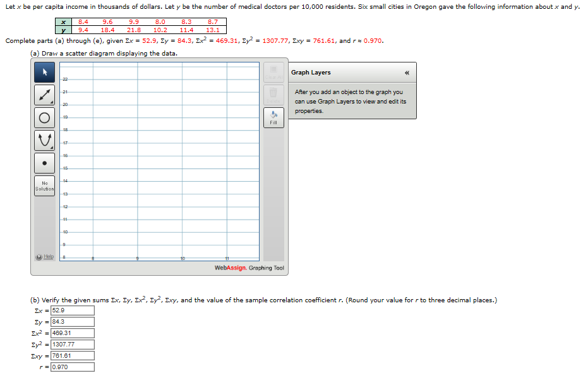Click the y value 18.4 table cell

107,30
